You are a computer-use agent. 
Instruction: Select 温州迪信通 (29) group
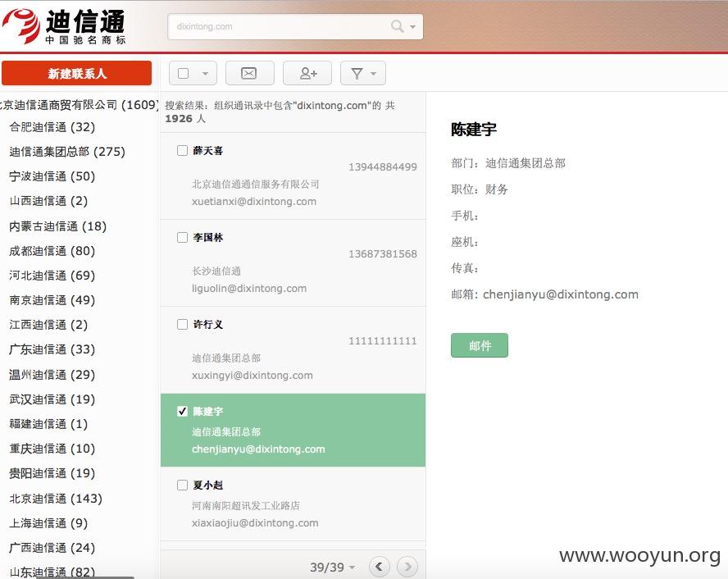(x=52, y=374)
